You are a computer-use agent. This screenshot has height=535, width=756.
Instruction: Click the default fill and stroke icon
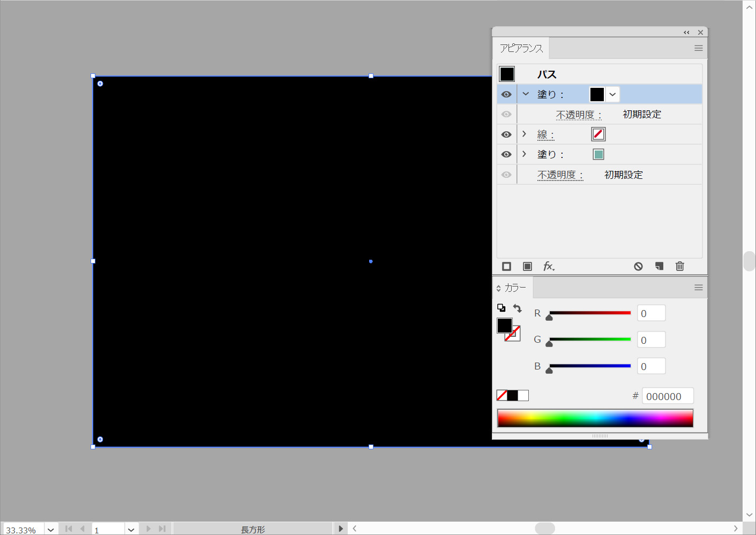click(x=501, y=308)
